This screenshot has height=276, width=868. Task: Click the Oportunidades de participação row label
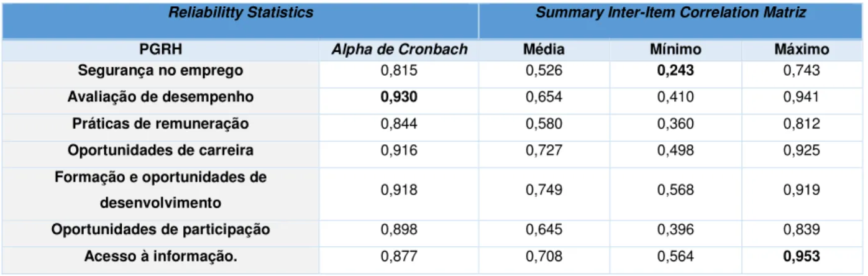162,229
